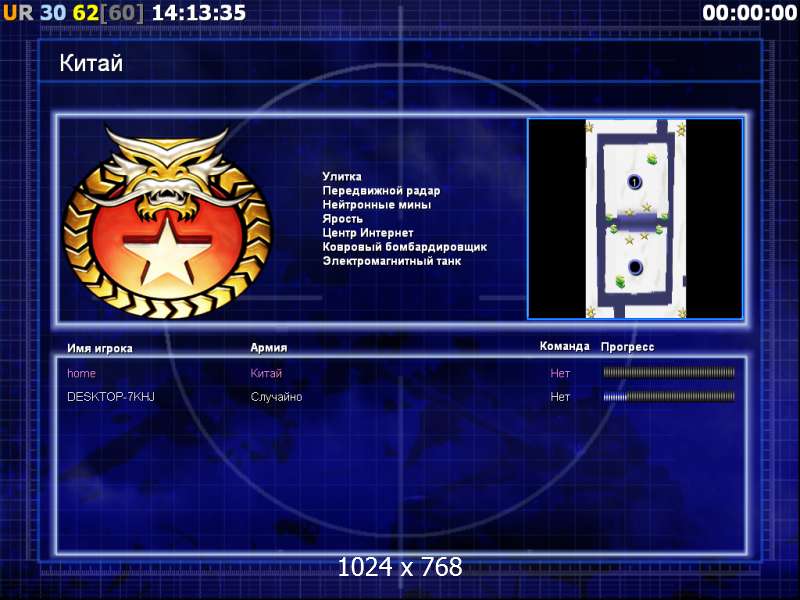Viewport: 800px width, 600px height.
Task: Click the "Команда" column header
Action: pos(564,346)
